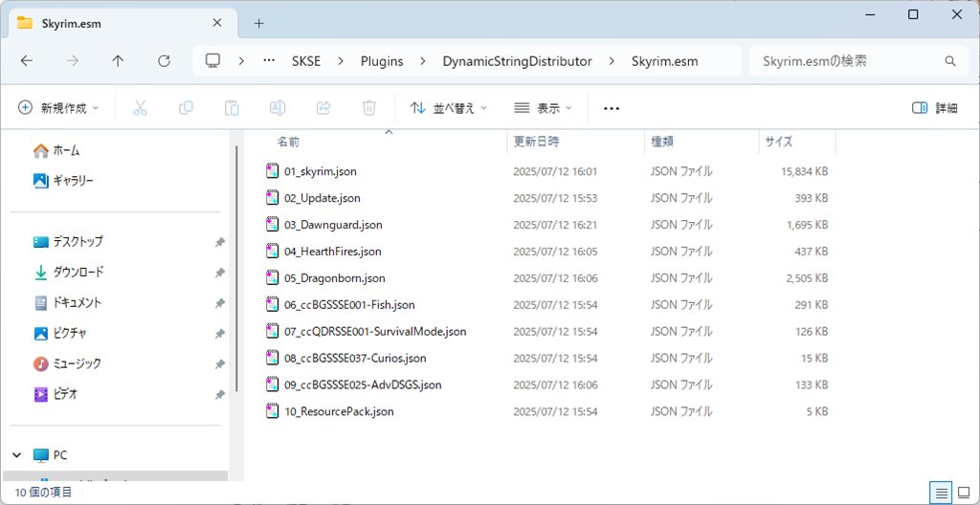Open a new tab with plus button
The width and height of the screenshot is (980, 505).
(x=259, y=24)
